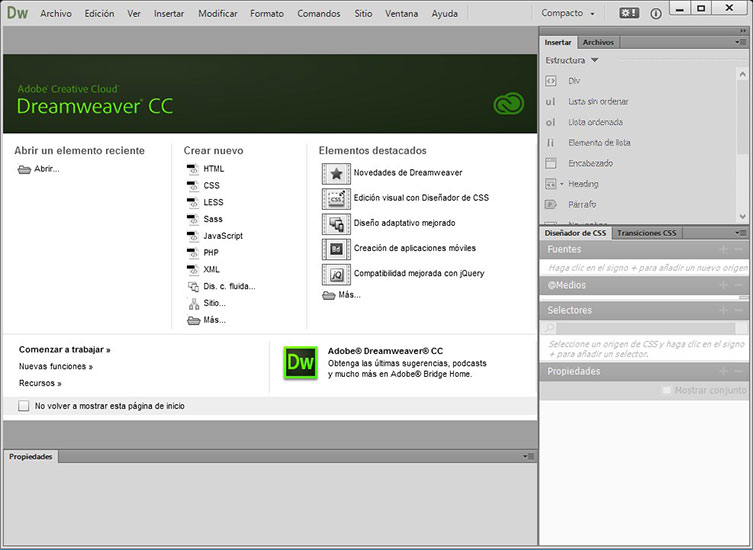Open the Modificar menu
The image size is (753, 550).
(218, 13)
